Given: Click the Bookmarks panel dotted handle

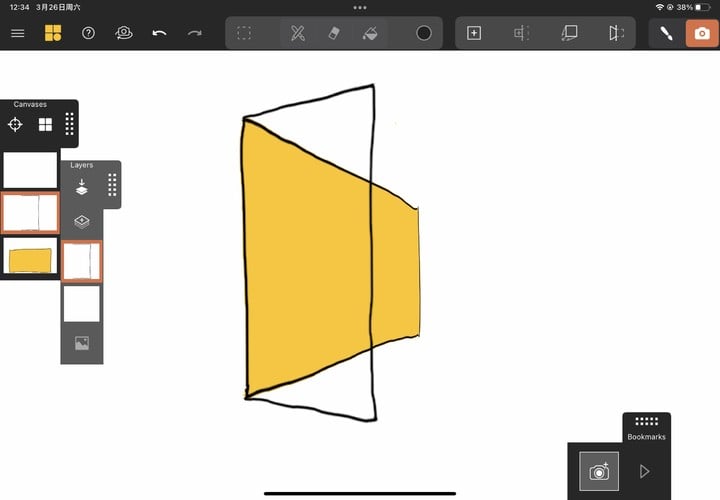Looking at the screenshot, I should 647,421.
